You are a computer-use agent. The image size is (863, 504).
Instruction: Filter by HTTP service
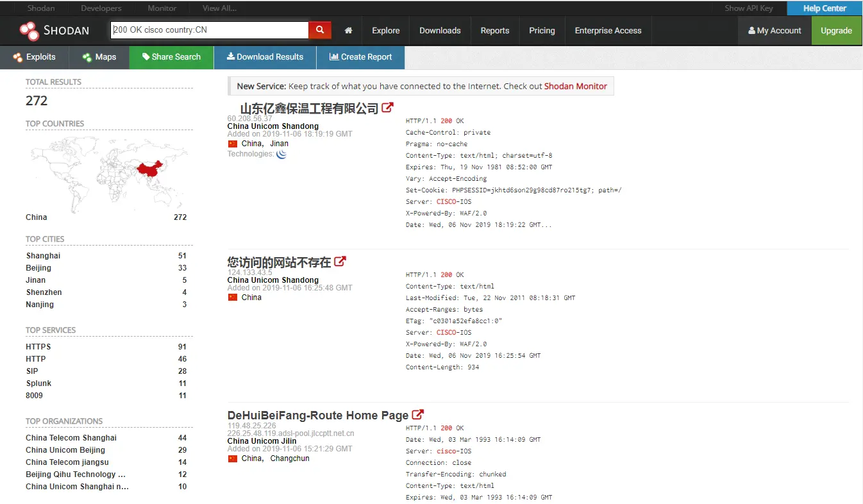pos(36,359)
